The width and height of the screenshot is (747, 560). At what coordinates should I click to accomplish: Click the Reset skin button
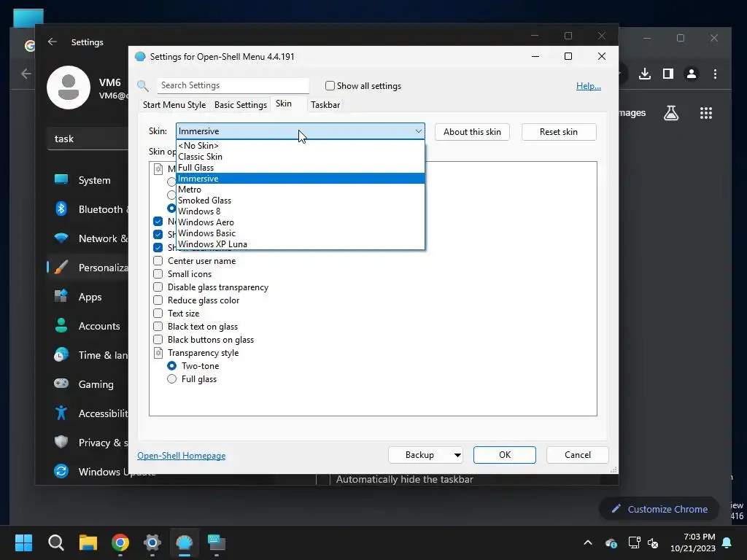pyautogui.click(x=559, y=132)
